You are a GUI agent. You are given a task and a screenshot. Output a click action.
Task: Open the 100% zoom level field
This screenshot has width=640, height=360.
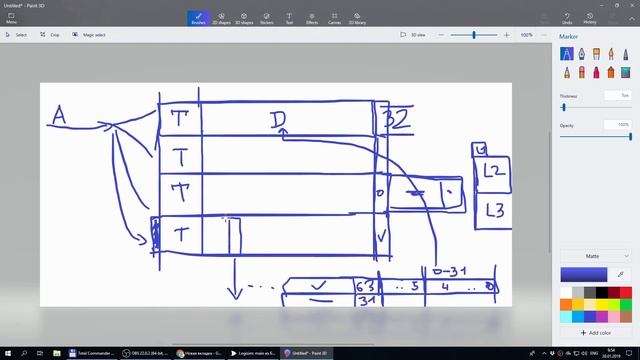click(x=527, y=35)
